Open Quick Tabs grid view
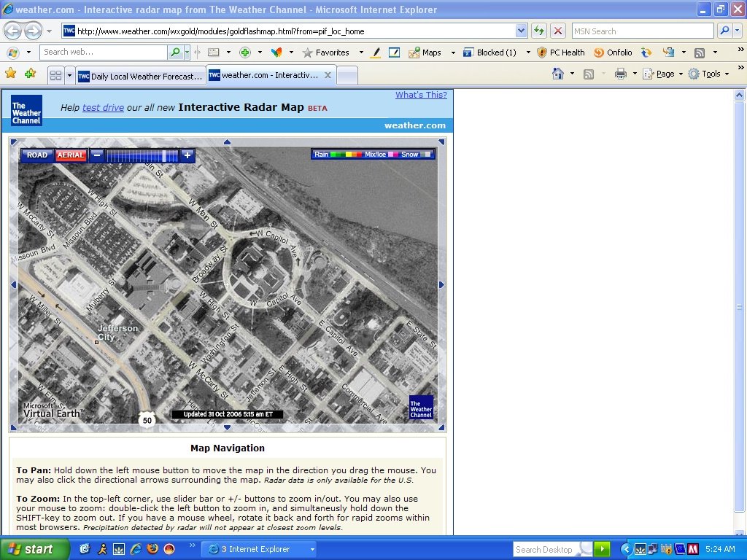747x560 pixels. (x=55, y=75)
